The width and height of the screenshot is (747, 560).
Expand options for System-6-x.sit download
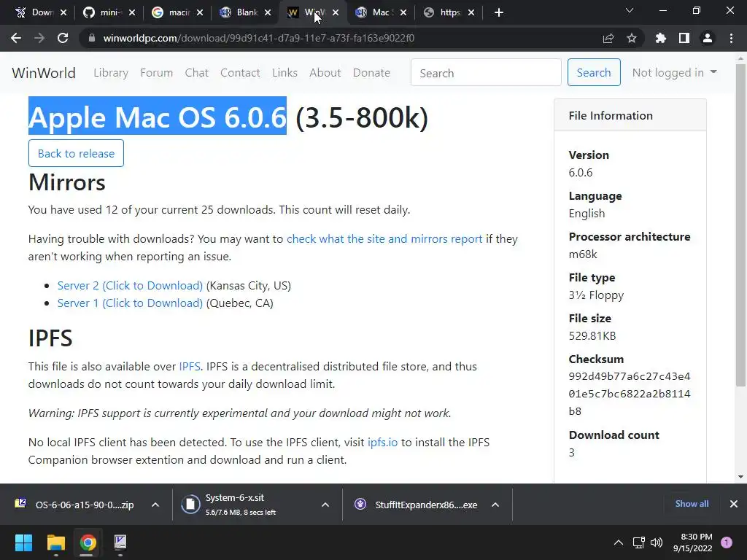(x=325, y=505)
